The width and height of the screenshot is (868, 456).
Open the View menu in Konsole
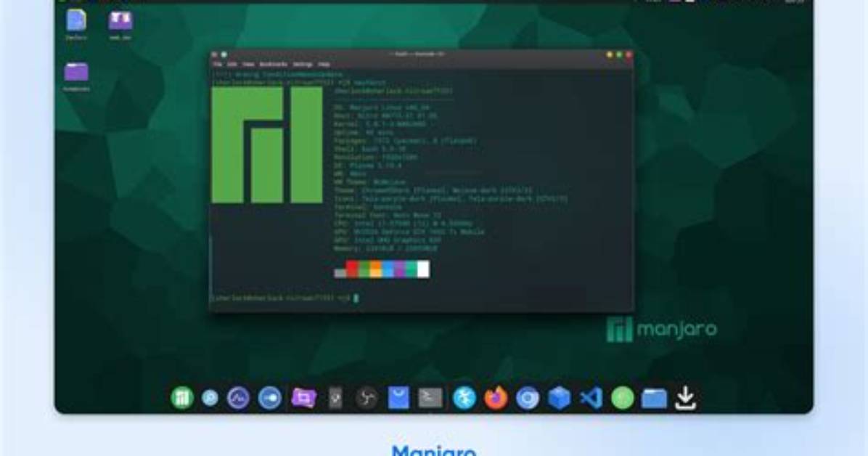[248, 65]
